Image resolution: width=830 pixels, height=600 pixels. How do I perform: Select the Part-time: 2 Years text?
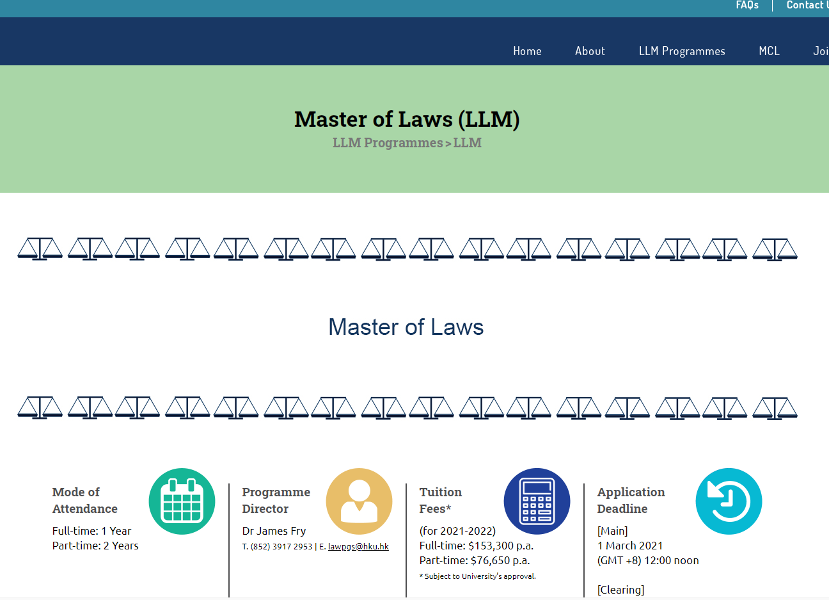click(95, 545)
